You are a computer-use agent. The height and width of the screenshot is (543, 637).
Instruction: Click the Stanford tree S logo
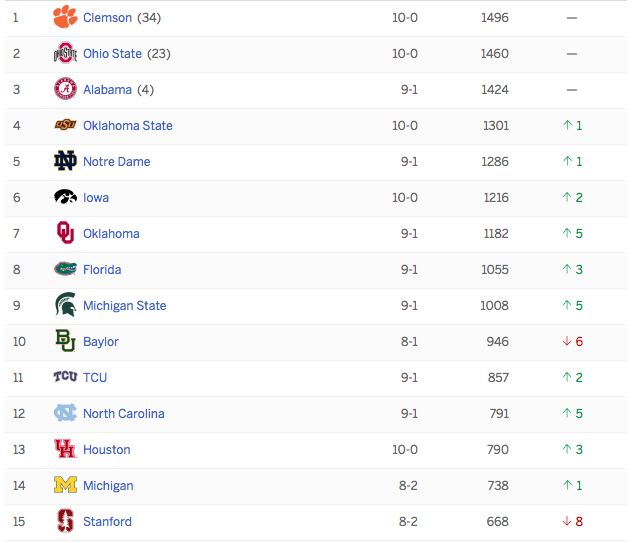[x=65, y=521]
